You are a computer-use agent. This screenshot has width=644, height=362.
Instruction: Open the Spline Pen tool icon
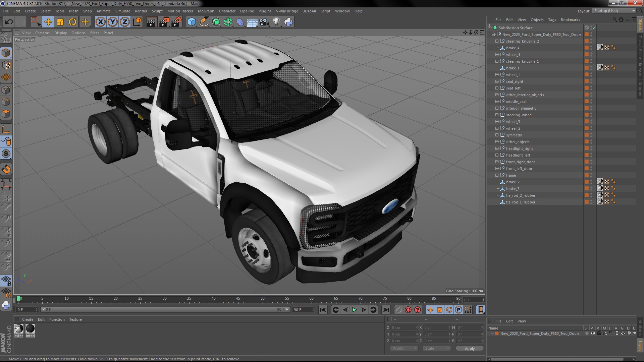[x=204, y=22]
